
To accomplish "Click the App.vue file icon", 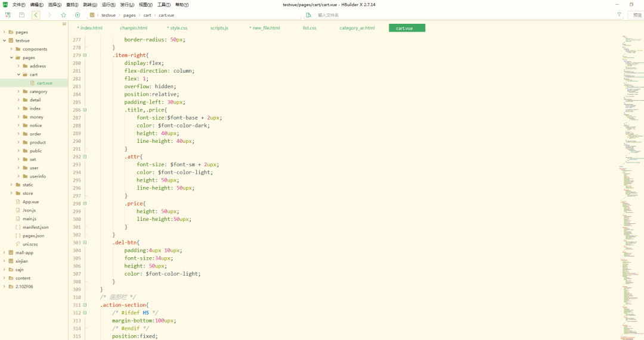I will [x=18, y=201].
